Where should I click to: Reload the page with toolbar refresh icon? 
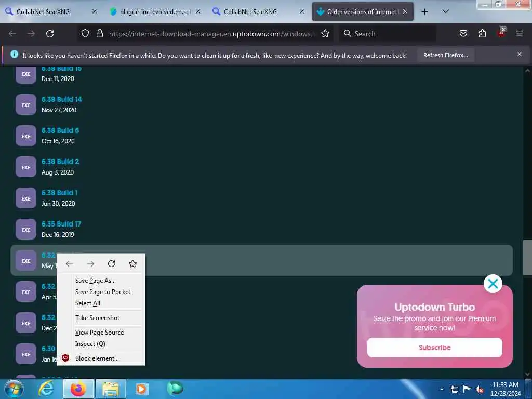point(50,34)
